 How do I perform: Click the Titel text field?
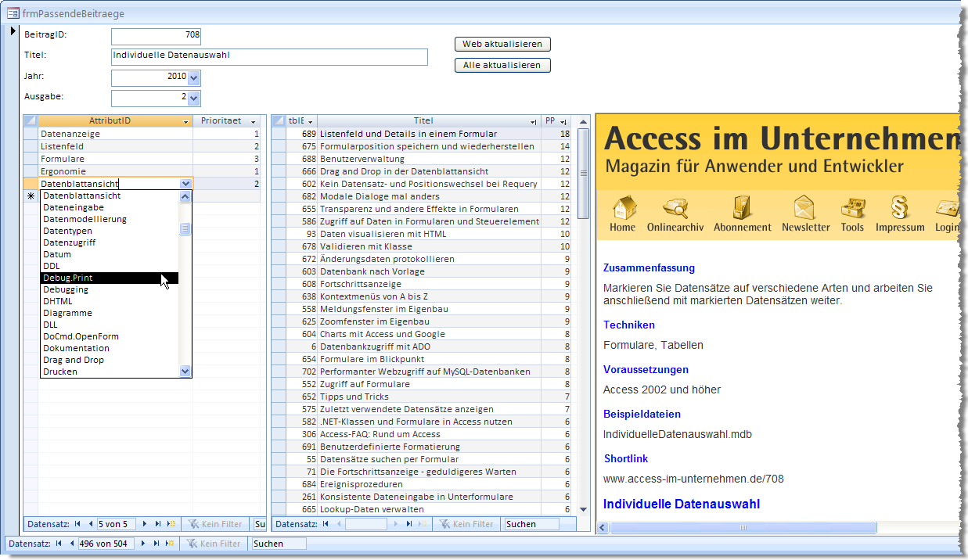pos(269,56)
